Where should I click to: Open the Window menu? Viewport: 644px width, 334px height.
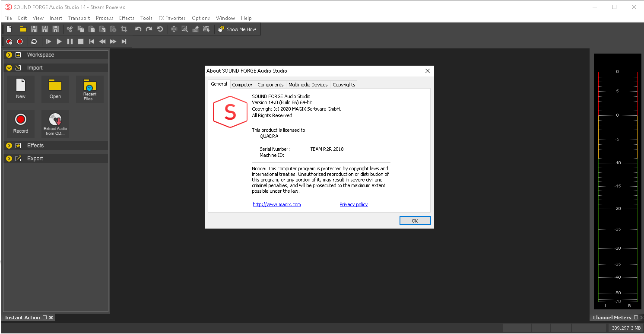[x=225, y=18]
